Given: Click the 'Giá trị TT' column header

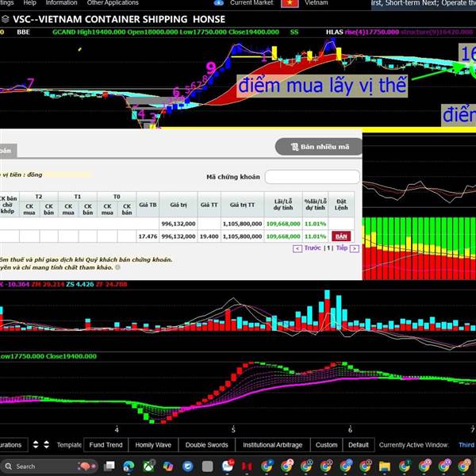Looking at the screenshot, I should [x=242, y=205].
